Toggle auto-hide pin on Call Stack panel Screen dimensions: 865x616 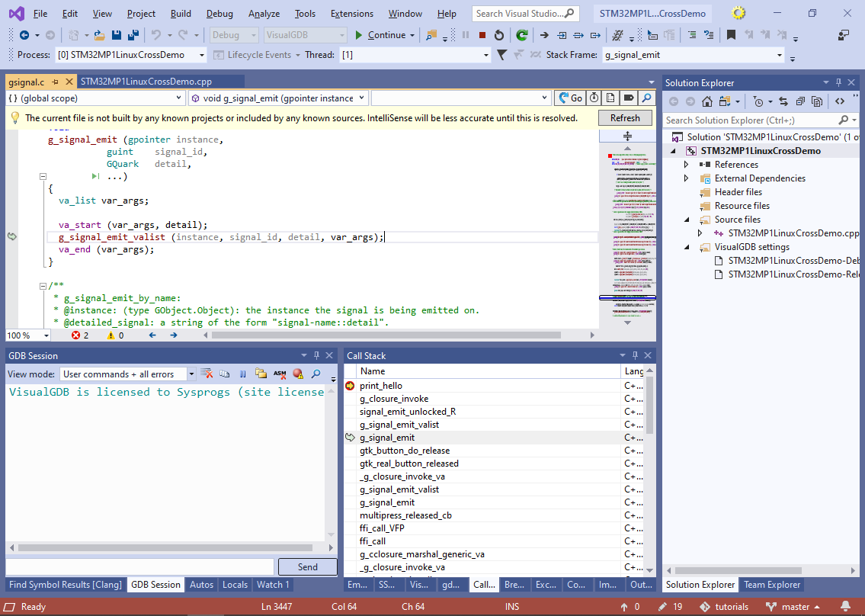(x=635, y=355)
